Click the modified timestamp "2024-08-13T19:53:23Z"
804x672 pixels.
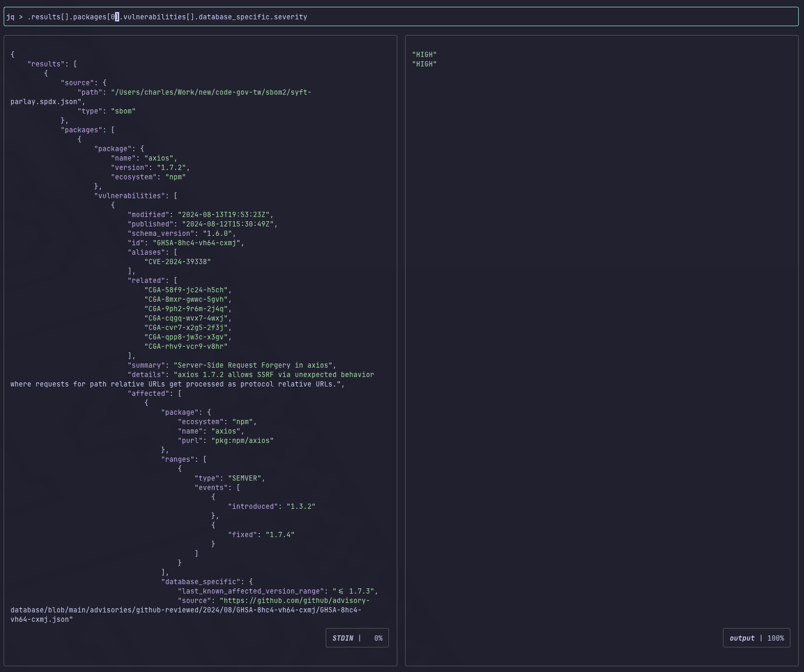[224, 214]
